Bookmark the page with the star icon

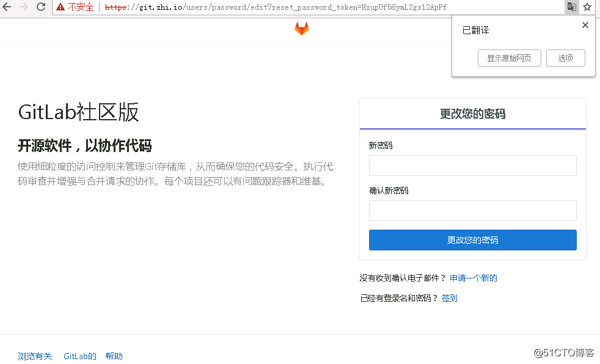point(587,7)
